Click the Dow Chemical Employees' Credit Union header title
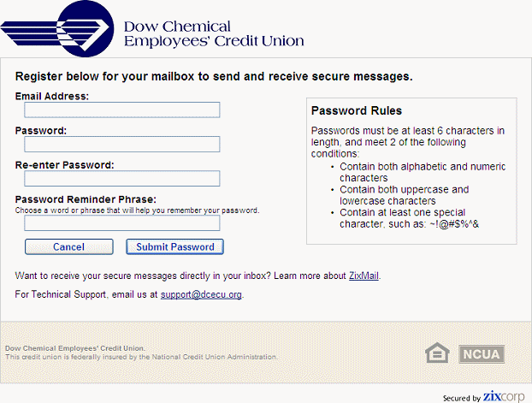 (214, 33)
